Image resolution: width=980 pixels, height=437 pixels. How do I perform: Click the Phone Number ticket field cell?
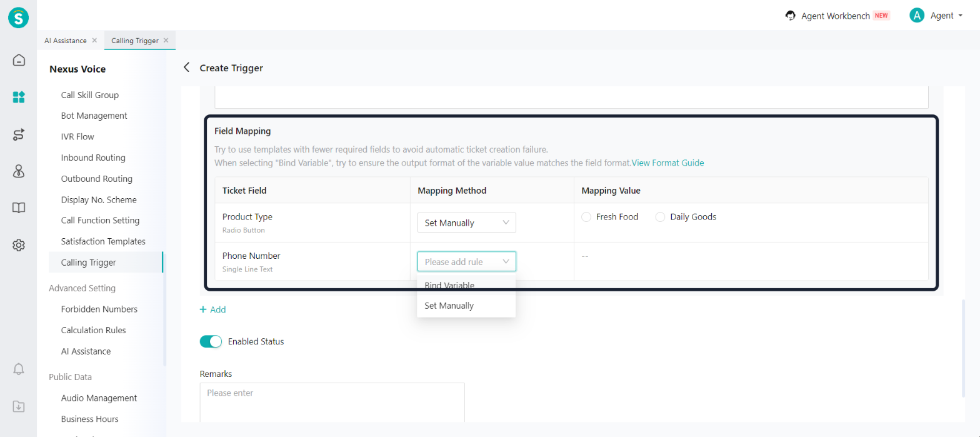pos(312,261)
